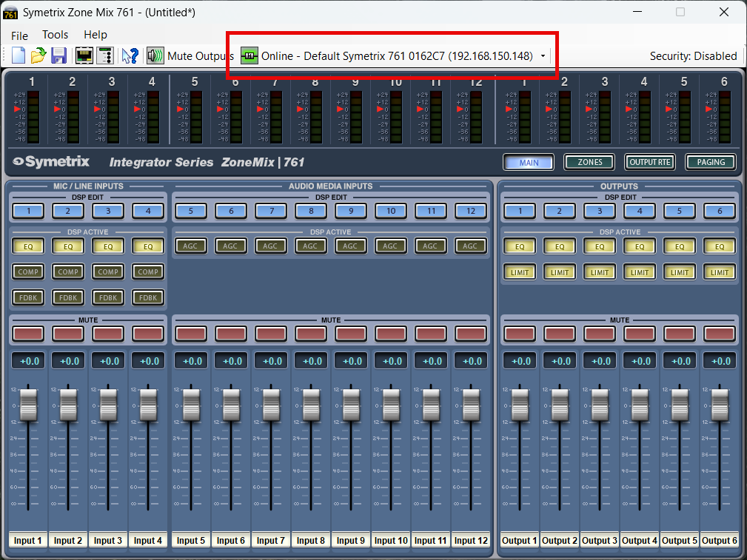Screen dimensions: 747x560
Task: Click the Input 11 channel name label
Action: tap(431, 541)
